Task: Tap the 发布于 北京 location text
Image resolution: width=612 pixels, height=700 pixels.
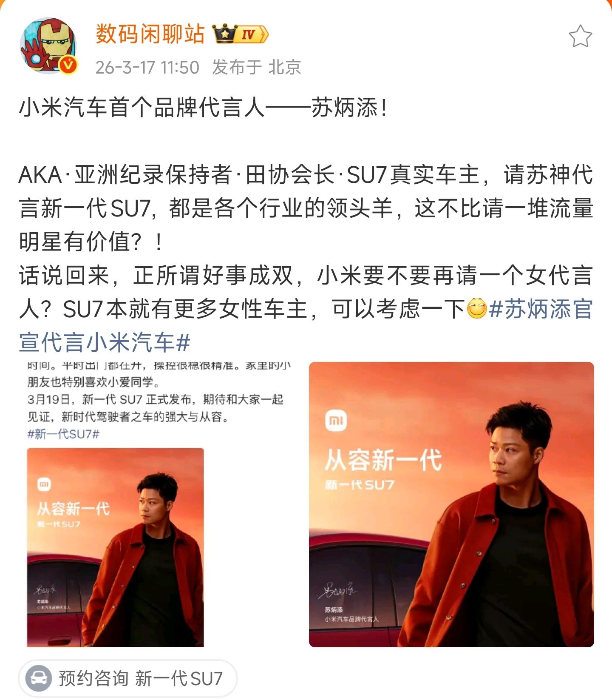Action: [x=256, y=67]
